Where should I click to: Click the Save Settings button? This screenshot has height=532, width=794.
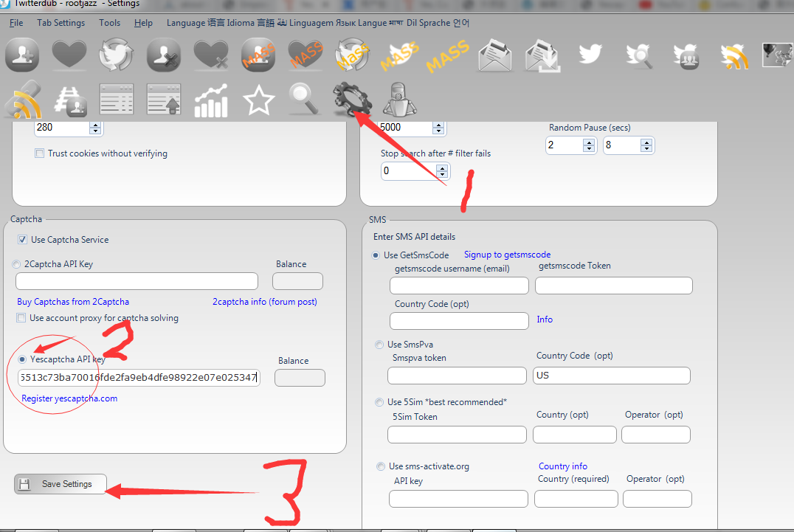[x=61, y=484]
